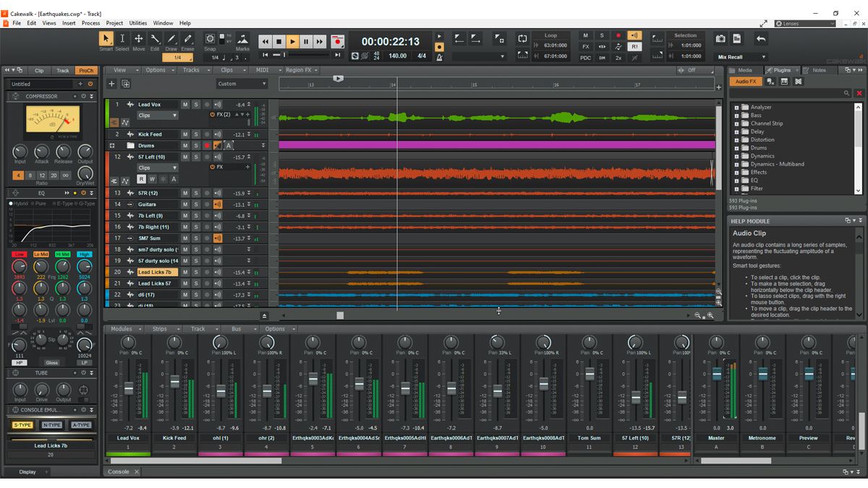Open Snap to Grid settings

[x=210, y=40]
